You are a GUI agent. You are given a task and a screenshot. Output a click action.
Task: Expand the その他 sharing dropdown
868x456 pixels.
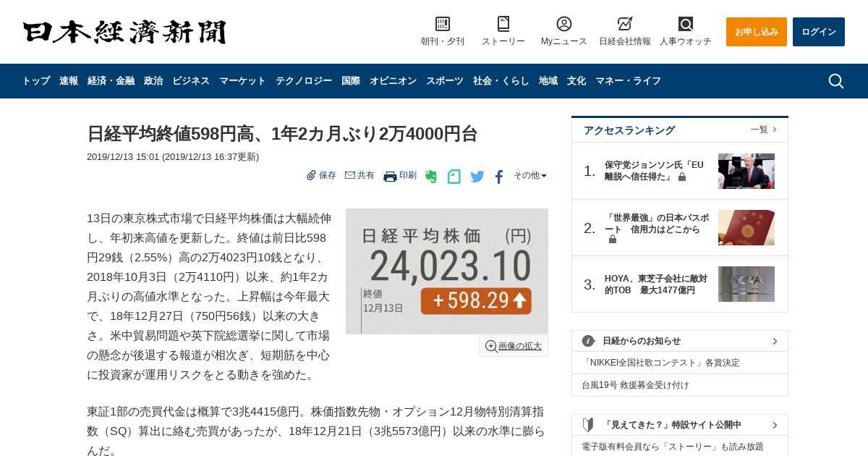point(530,175)
